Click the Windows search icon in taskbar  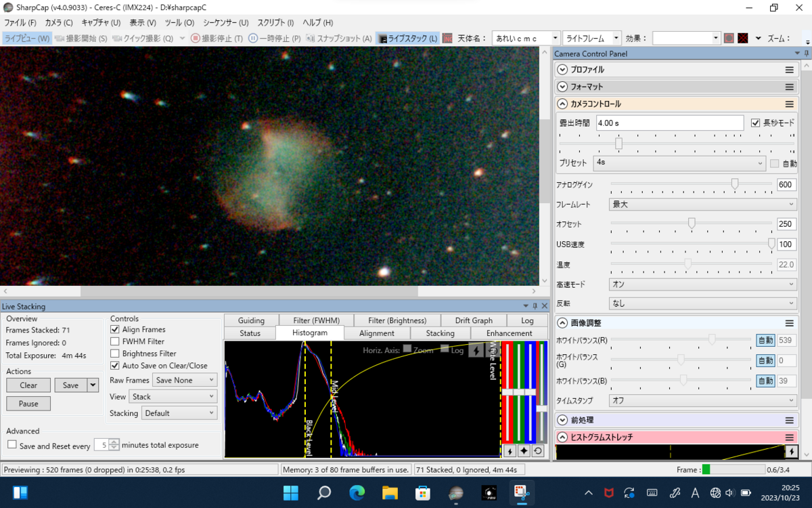(324, 492)
